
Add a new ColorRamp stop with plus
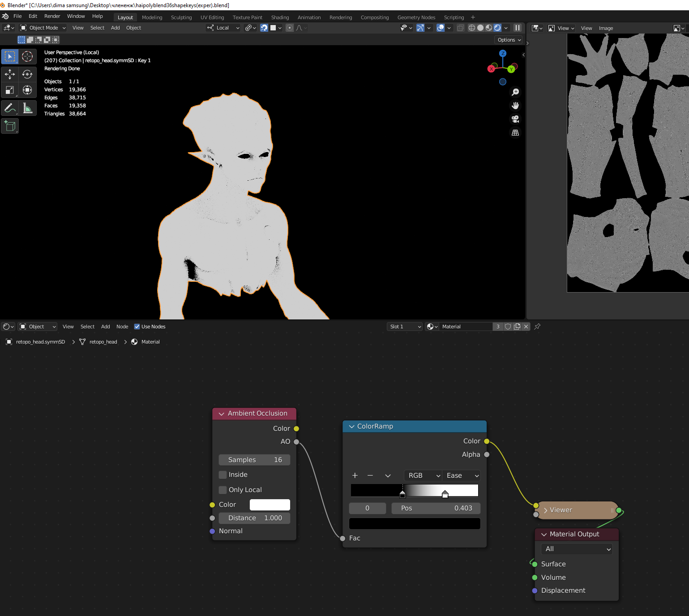coord(355,476)
